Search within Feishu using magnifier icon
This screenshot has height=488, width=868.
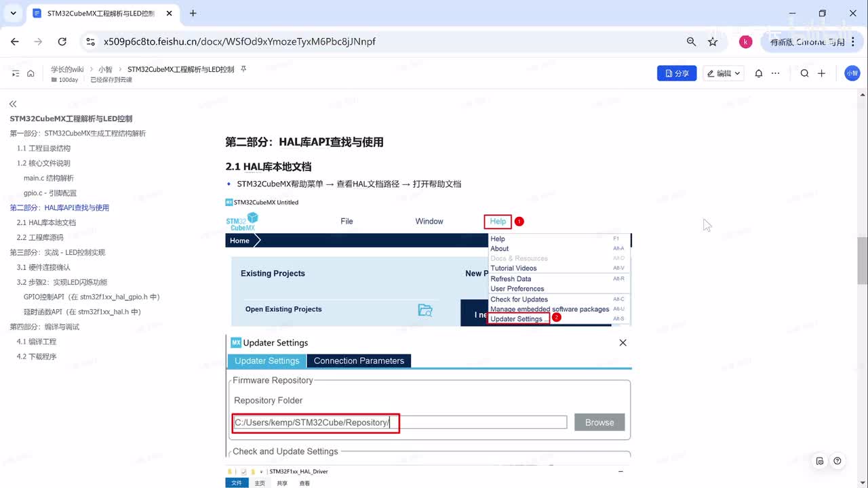click(804, 73)
